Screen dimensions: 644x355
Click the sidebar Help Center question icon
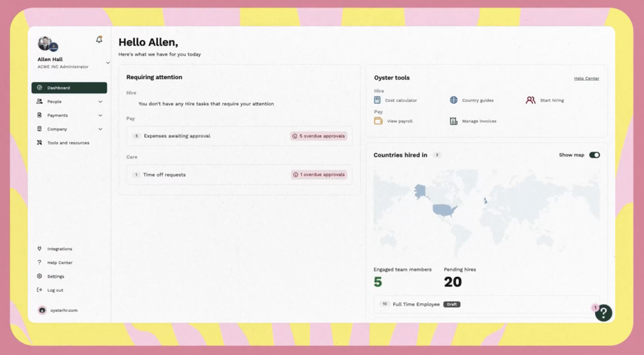pos(40,262)
